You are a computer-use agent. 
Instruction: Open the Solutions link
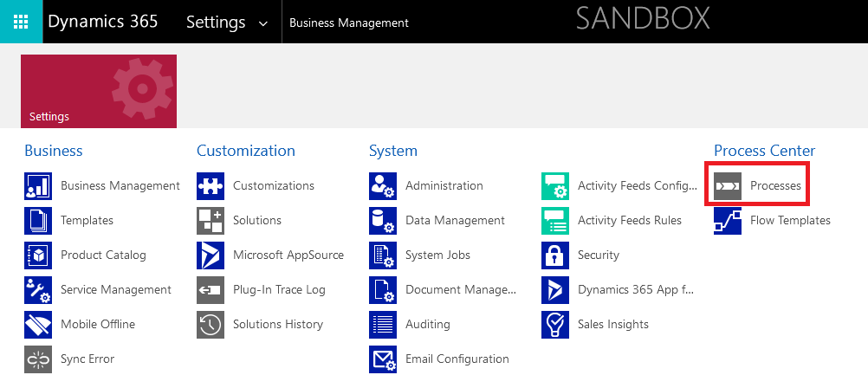[x=257, y=221]
